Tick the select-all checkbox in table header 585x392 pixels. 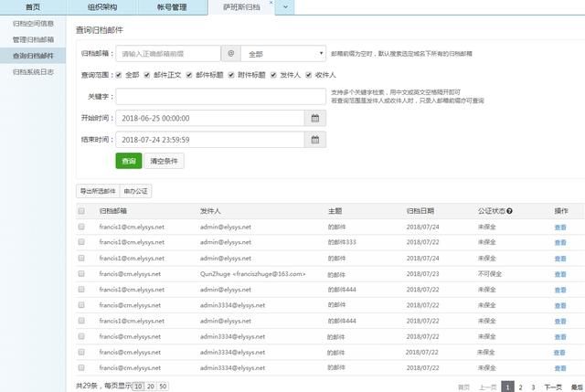81,211
